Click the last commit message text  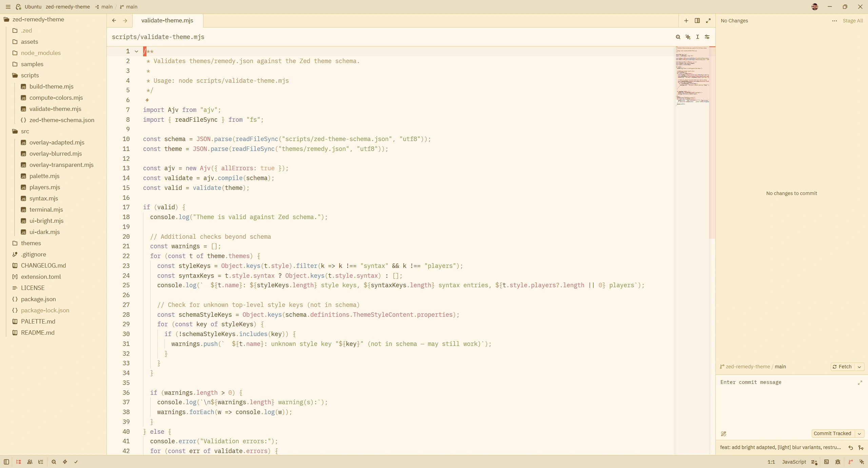click(x=781, y=448)
